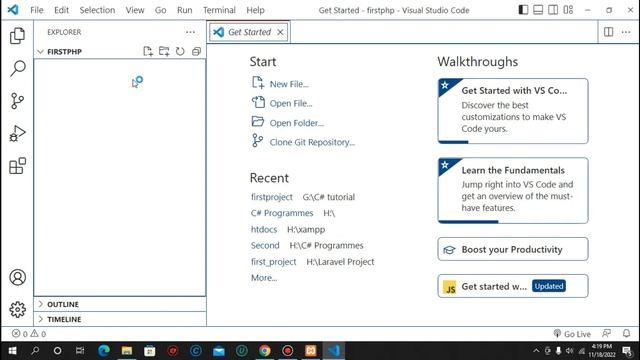This screenshot has height=360, width=640.
Task: Toggle the secondary side bar layout icon
Action: 553,10
